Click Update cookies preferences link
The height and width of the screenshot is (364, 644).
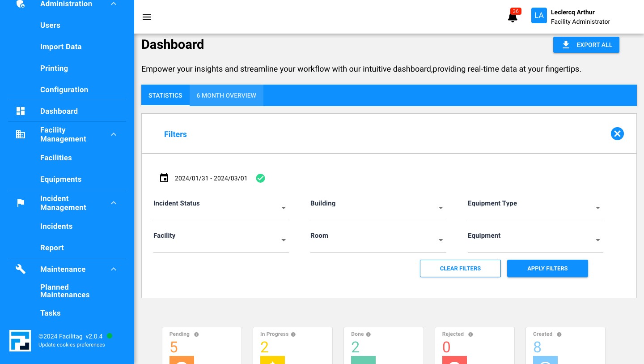72,345
